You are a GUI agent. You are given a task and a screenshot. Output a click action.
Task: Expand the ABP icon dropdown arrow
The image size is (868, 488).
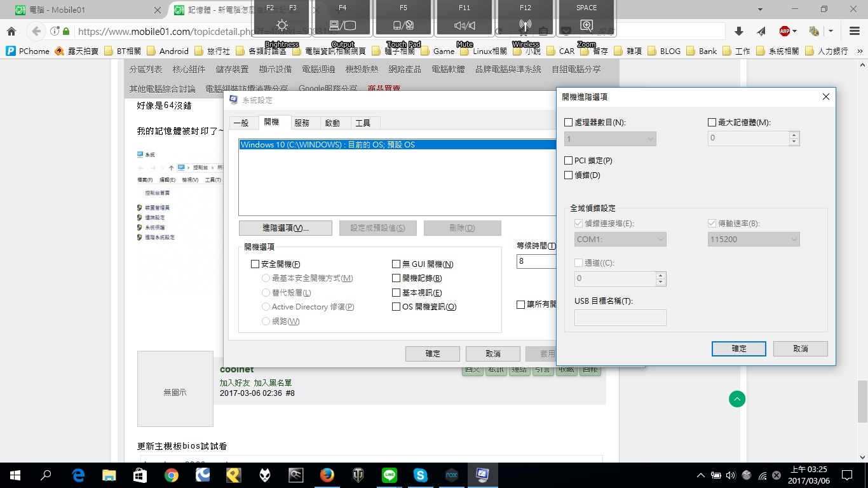(795, 31)
